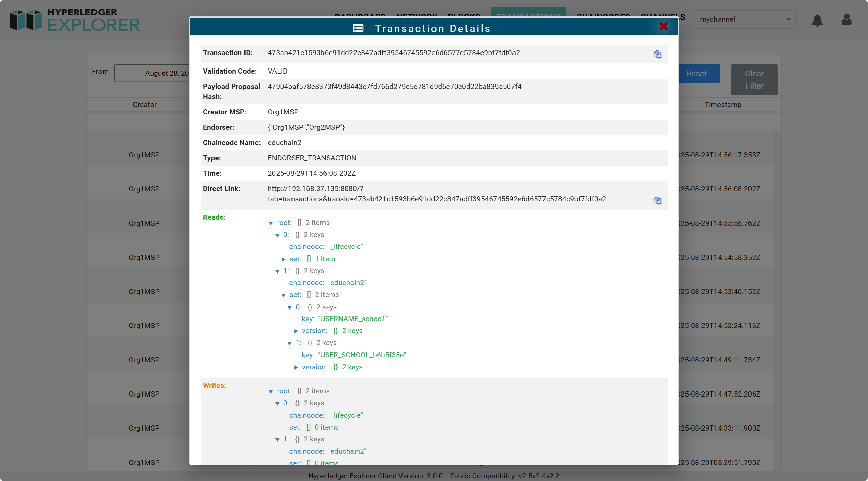Viewport: 868px width, 481px height.
Task: Collapse the educhain2 set with 2 items
Action: pos(283,295)
